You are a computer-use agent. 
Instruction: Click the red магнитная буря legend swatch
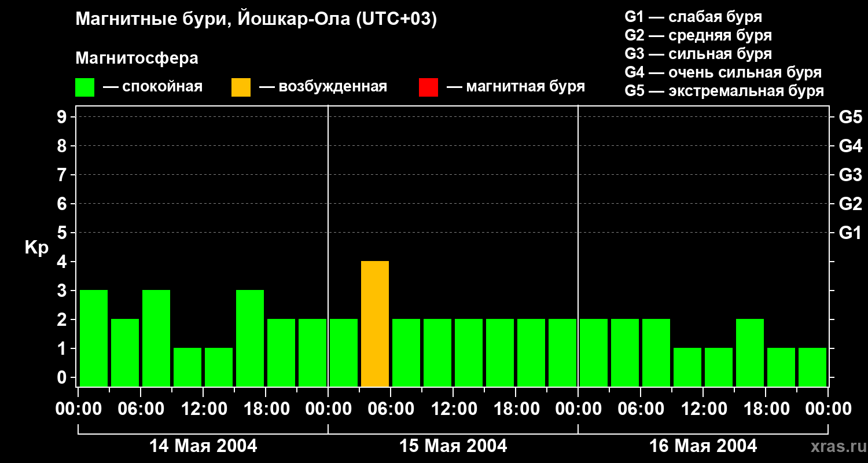tap(428, 87)
